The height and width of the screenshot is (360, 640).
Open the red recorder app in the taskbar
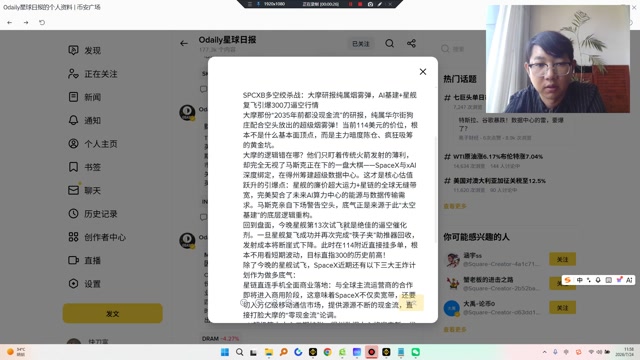pyautogui.click(x=371, y=352)
